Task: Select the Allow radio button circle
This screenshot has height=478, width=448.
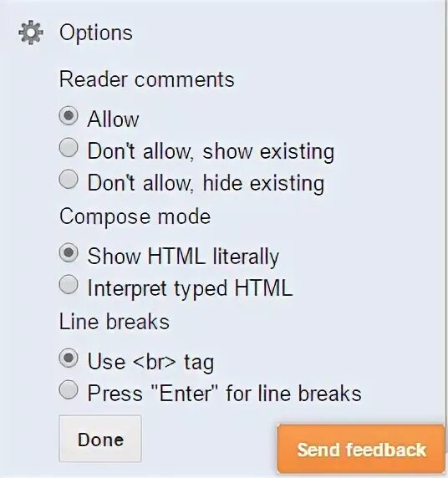Action: (x=69, y=116)
